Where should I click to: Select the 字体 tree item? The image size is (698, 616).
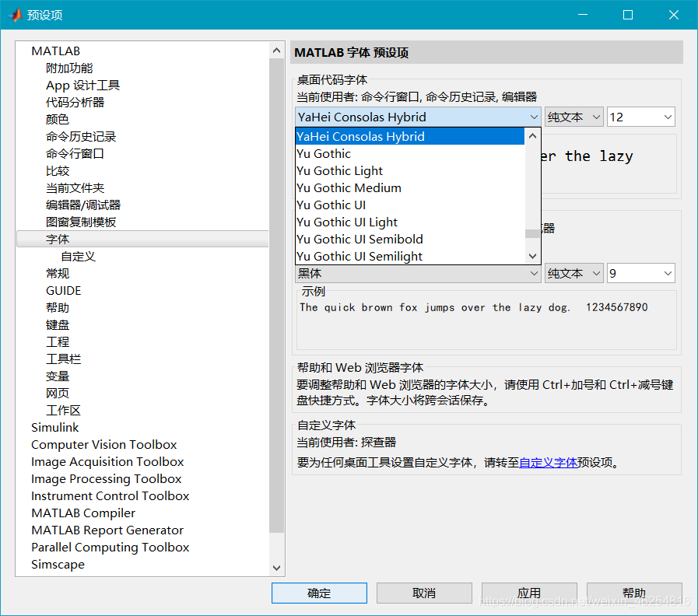pos(142,239)
